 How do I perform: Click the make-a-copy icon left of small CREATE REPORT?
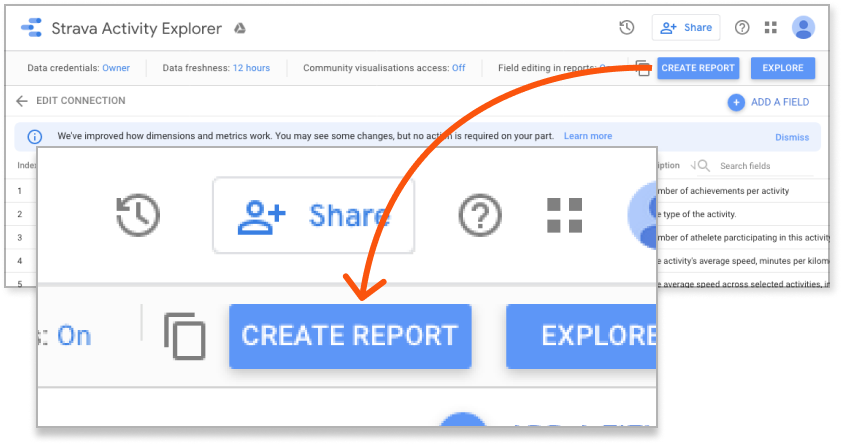pos(643,68)
